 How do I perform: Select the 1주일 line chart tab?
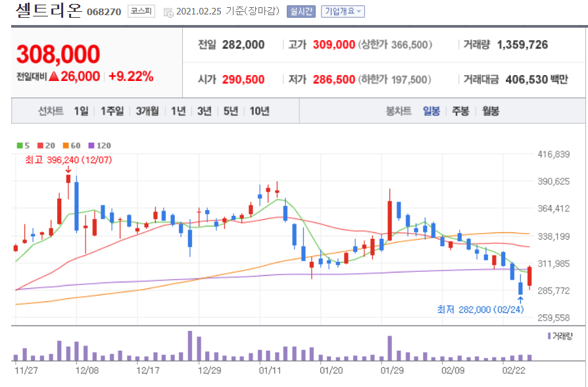[x=112, y=111]
